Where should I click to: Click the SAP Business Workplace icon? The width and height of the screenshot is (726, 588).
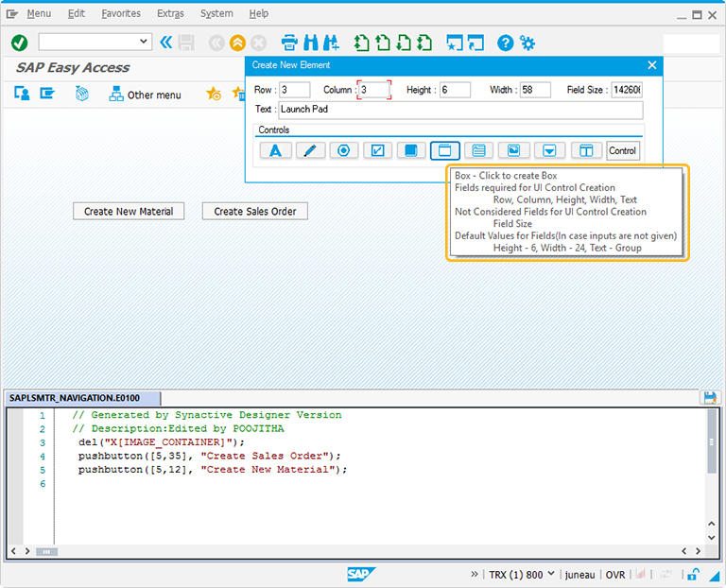(x=82, y=94)
